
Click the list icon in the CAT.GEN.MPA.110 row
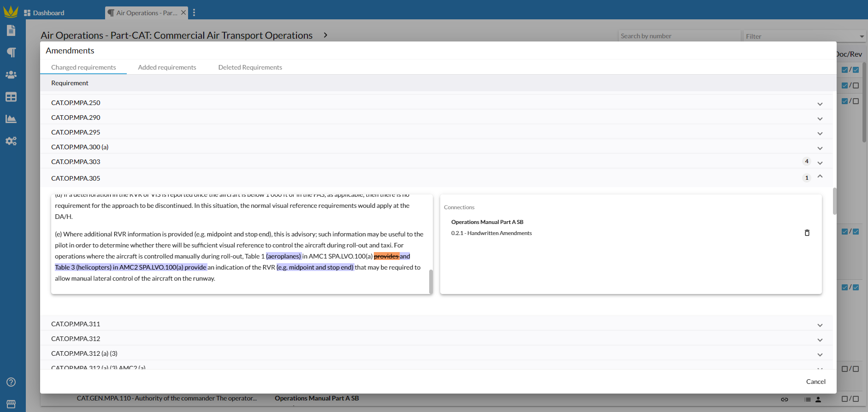coord(808,400)
